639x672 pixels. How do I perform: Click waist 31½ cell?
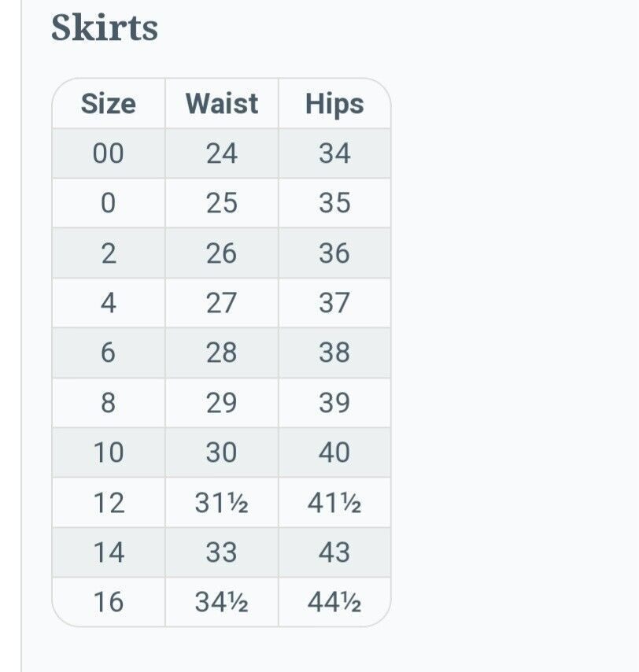[x=222, y=502]
